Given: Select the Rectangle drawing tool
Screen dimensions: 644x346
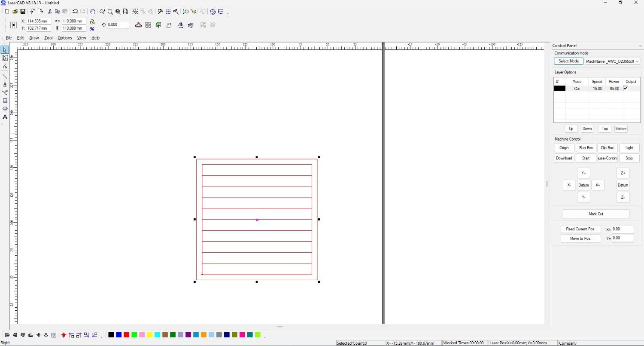Looking at the screenshot, I should click(x=5, y=101).
